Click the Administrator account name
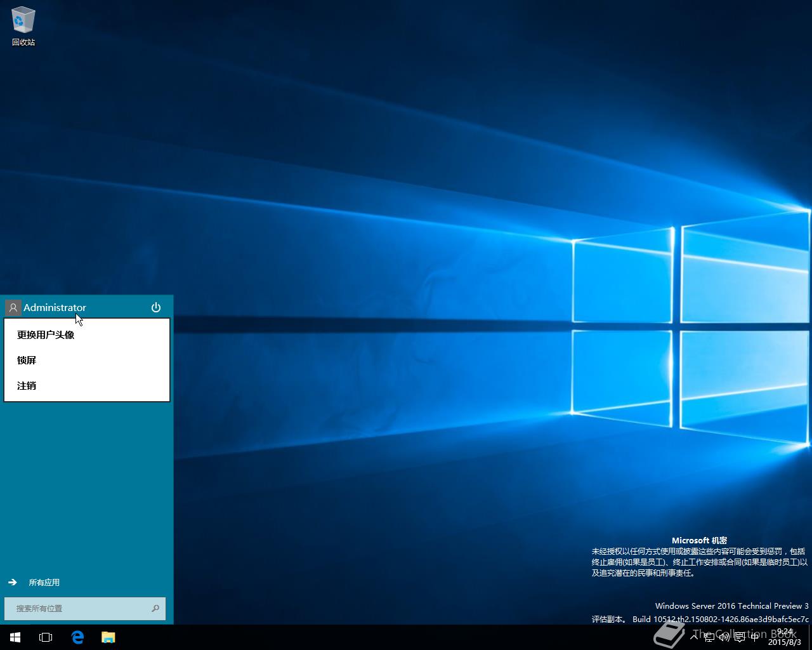The width and height of the screenshot is (812, 650). [x=55, y=308]
